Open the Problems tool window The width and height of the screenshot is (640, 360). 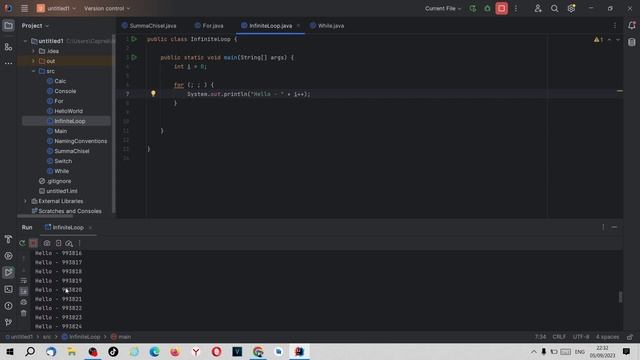coord(8,306)
